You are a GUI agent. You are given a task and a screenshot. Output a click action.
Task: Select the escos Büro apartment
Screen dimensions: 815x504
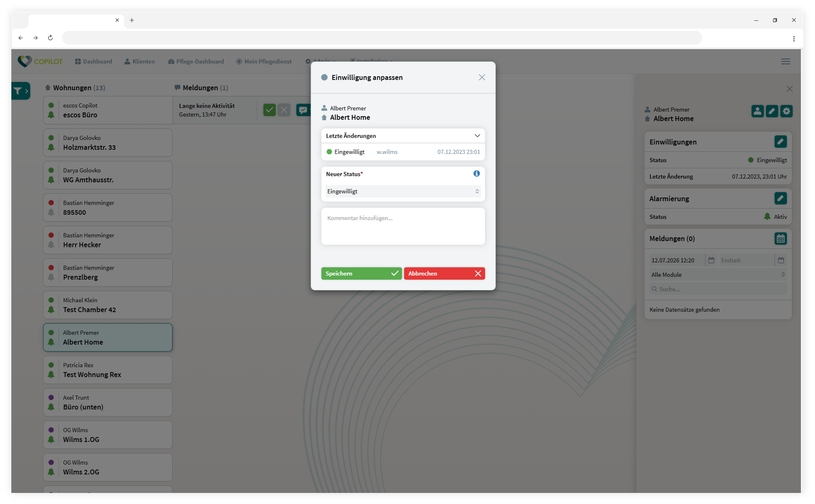pyautogui.click(x=108, y=110)
